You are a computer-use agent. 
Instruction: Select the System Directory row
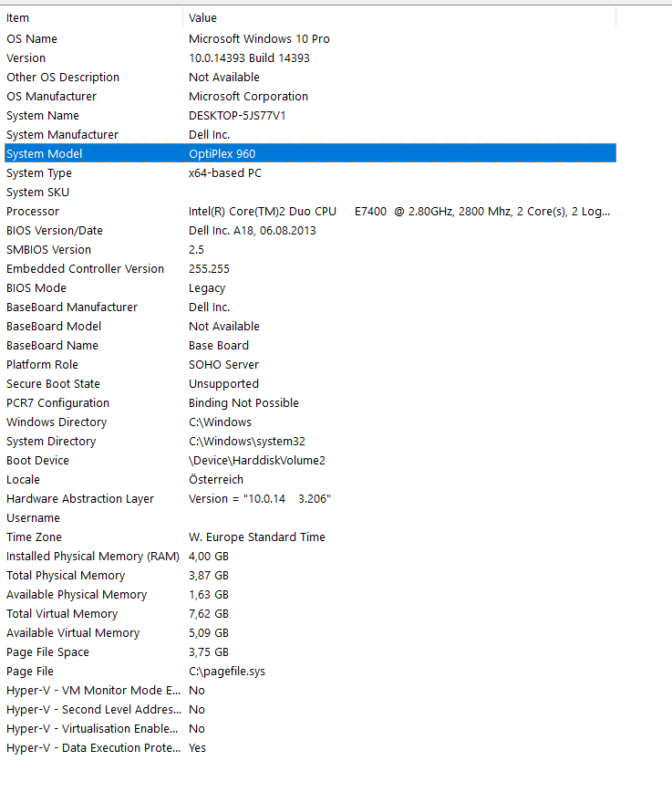[310, 442]
